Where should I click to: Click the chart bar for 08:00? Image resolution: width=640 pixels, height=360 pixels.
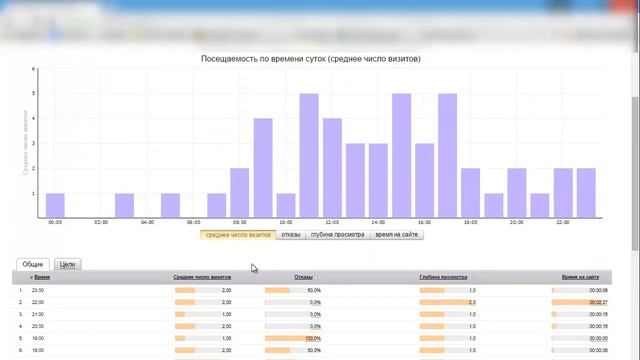[240, 193]
